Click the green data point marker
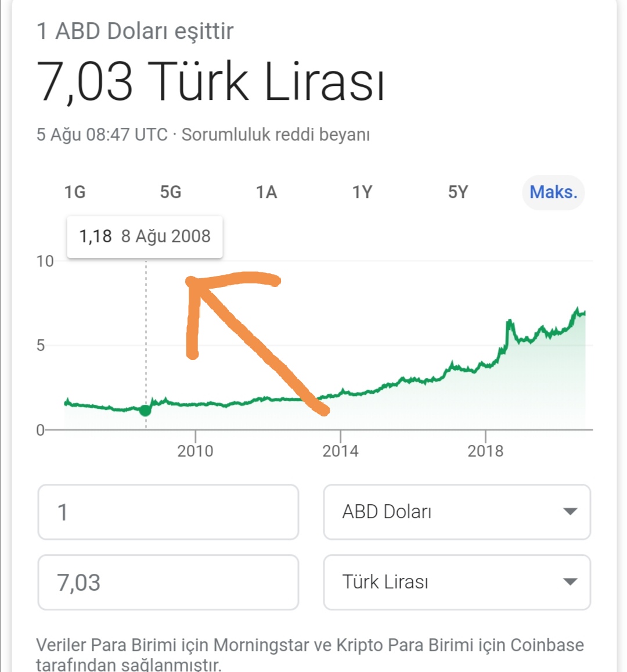627x672 pixels. coord(145,411)
